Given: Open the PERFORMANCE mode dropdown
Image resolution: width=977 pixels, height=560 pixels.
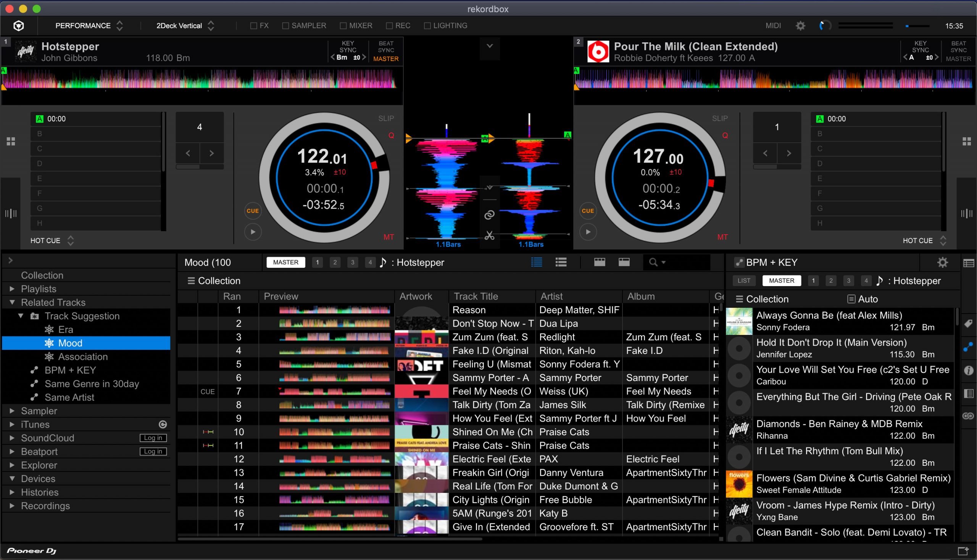Looking at the screenshot, I should [89, 26].
